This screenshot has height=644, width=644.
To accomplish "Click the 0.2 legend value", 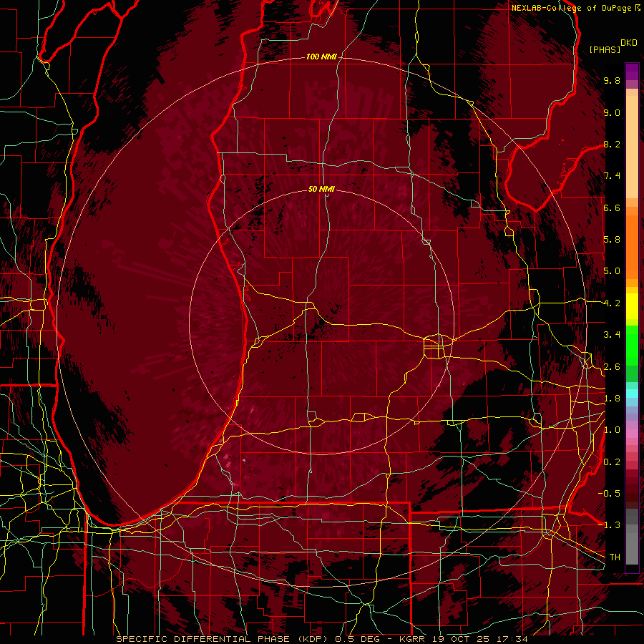I will [x=612, y=462].
